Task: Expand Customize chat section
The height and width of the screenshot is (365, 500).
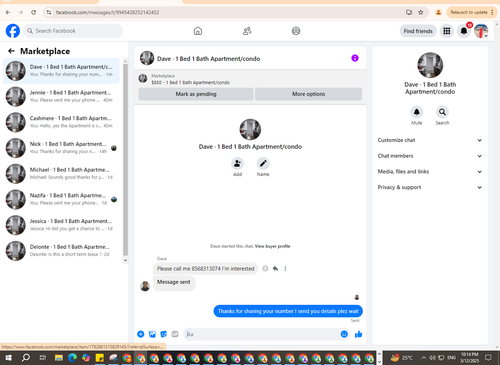Action: pos(430,140)
